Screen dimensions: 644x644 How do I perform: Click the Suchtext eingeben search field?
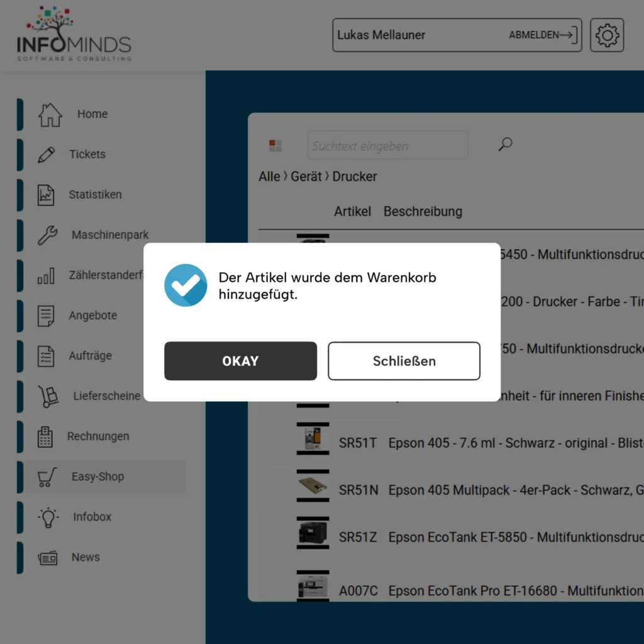click(x=387, y=145)
